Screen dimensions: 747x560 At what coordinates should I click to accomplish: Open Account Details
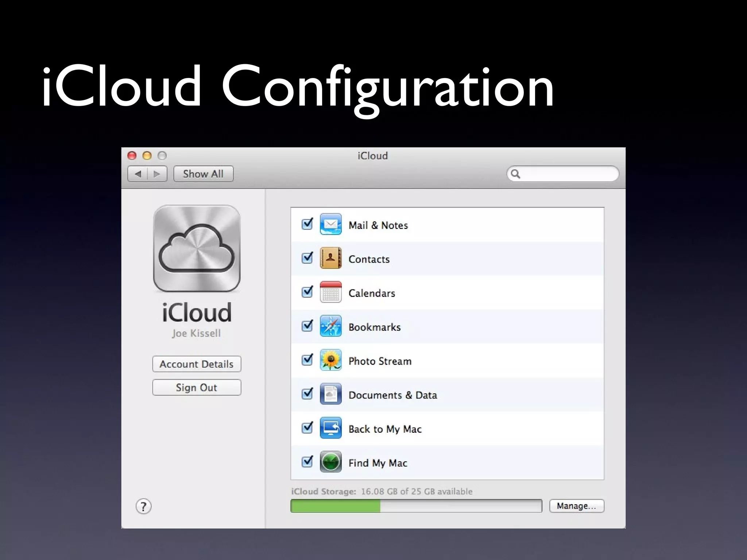tap(197, 364)
